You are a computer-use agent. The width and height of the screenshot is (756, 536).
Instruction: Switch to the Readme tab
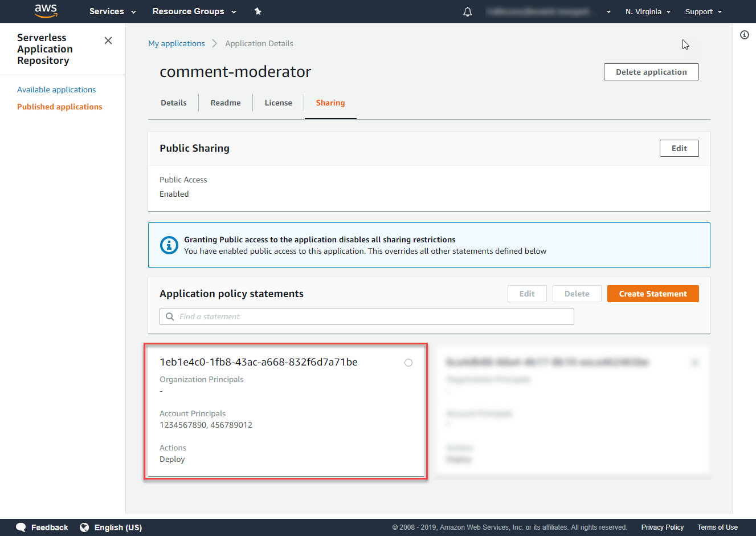click(226, 103)
